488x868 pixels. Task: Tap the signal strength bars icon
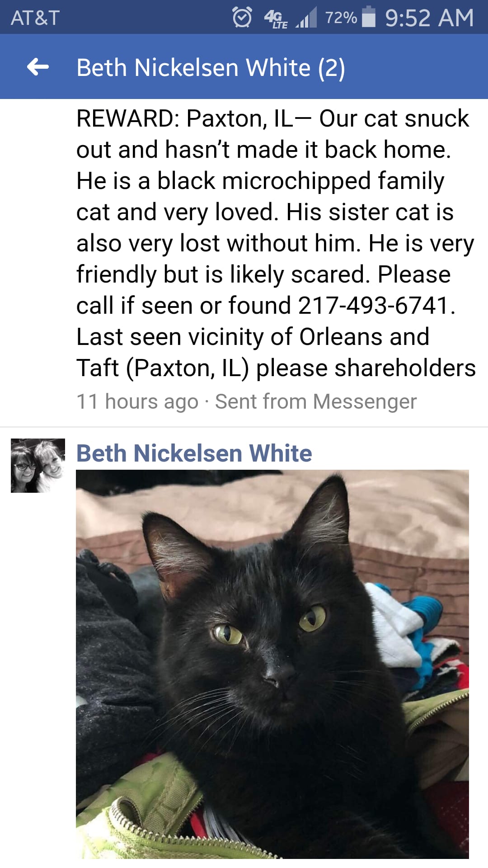point(306,18)
